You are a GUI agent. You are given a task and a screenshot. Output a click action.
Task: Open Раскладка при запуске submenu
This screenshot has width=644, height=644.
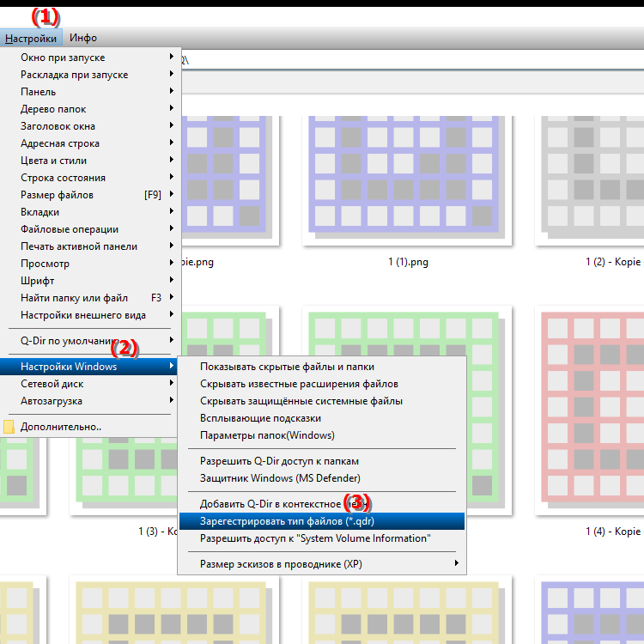(91, 75)
